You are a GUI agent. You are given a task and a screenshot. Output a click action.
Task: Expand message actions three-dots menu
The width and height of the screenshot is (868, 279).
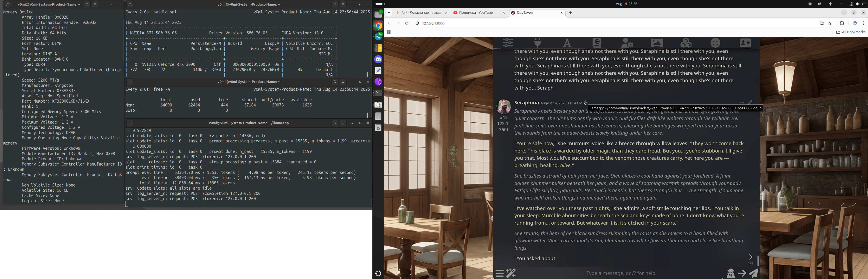[742, 102]
